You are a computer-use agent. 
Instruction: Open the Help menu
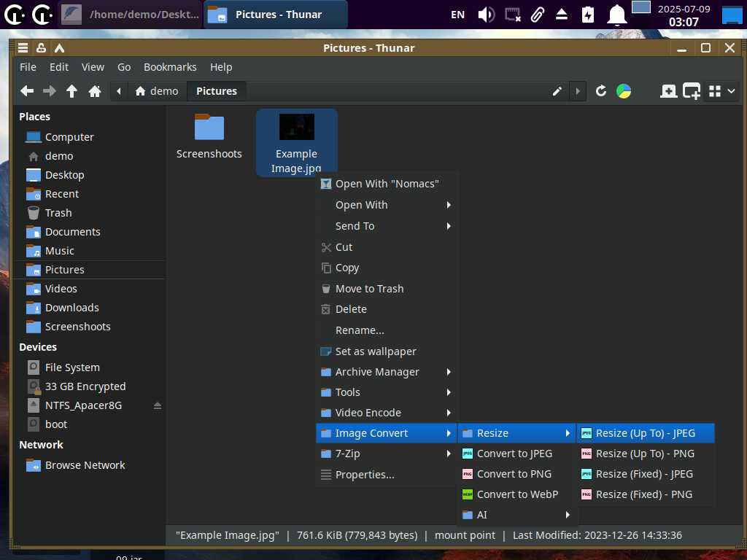[221, 67]
